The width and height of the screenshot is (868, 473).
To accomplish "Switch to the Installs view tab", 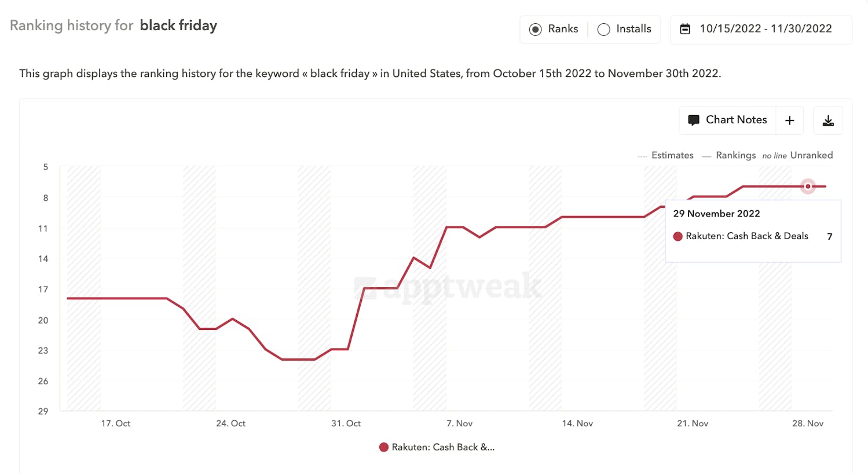I will [624, 29].
